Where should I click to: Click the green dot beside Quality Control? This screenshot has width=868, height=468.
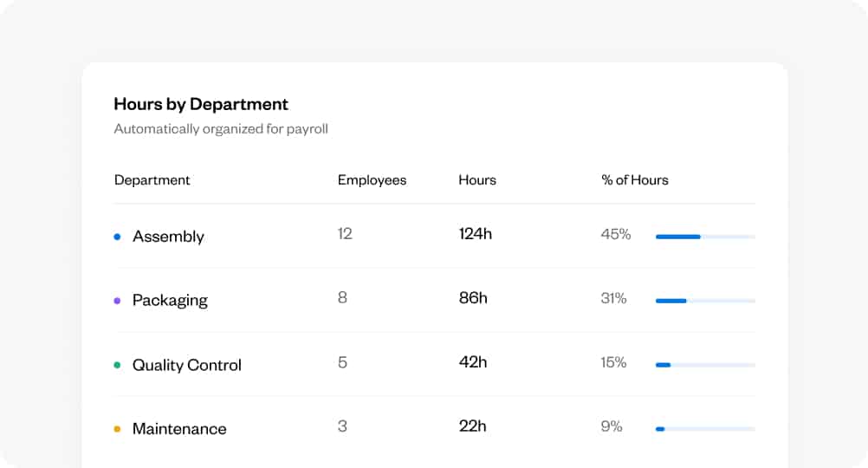[x=117, y=365]
